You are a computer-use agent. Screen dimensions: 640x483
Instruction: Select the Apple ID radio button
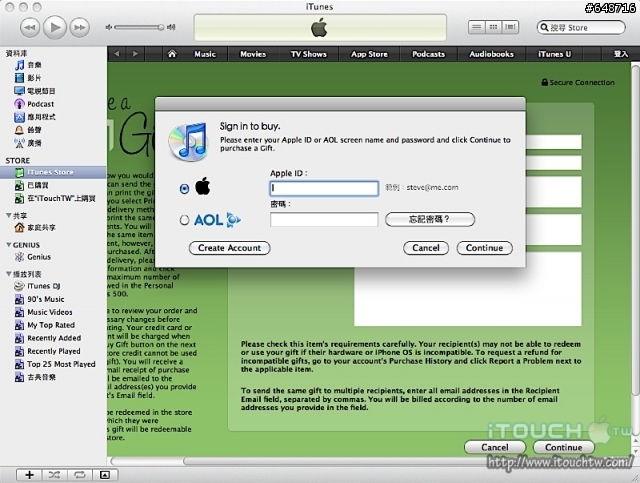(x=184, y=188)
